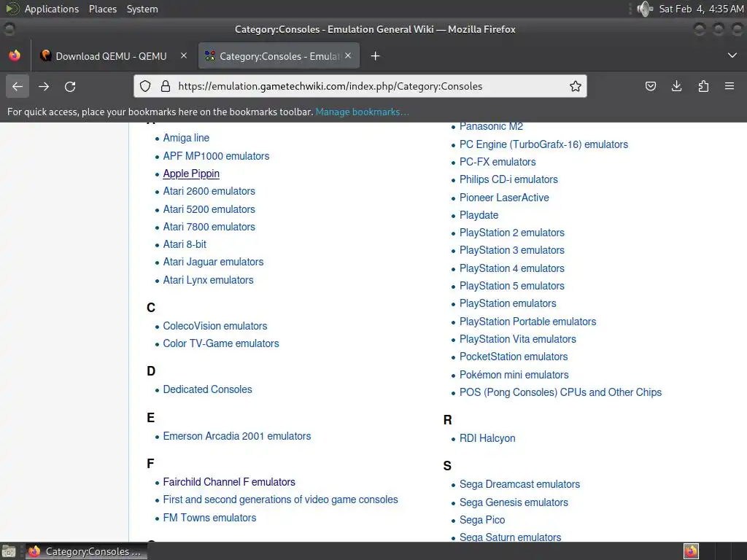This screenshot has height=560, width=747.
Task: Open First and second generations link
Action: (280, 500)
